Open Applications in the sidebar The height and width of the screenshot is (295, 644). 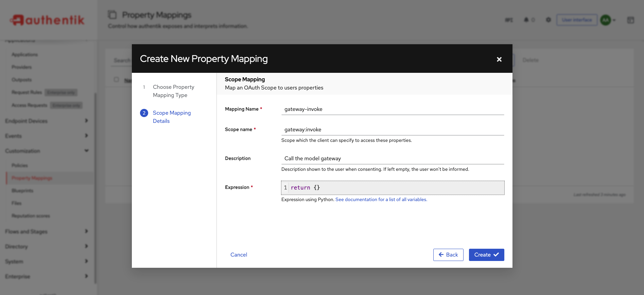point(25,55)
